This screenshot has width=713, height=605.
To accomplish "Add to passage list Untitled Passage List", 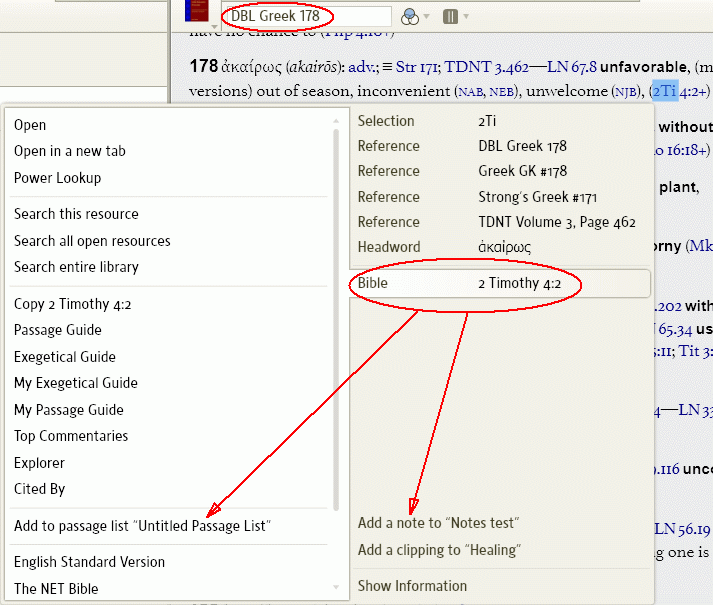I will click(x=142, y=526).
